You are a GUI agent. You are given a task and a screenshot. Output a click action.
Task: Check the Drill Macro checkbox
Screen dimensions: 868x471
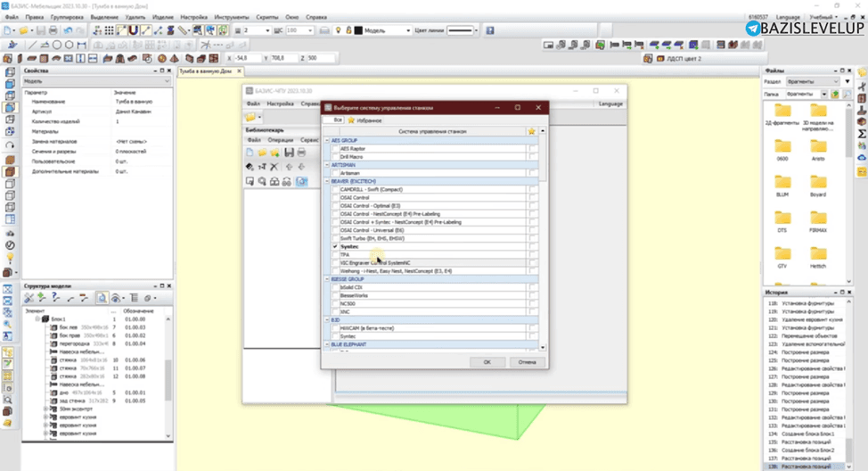(x=335, y=157)
